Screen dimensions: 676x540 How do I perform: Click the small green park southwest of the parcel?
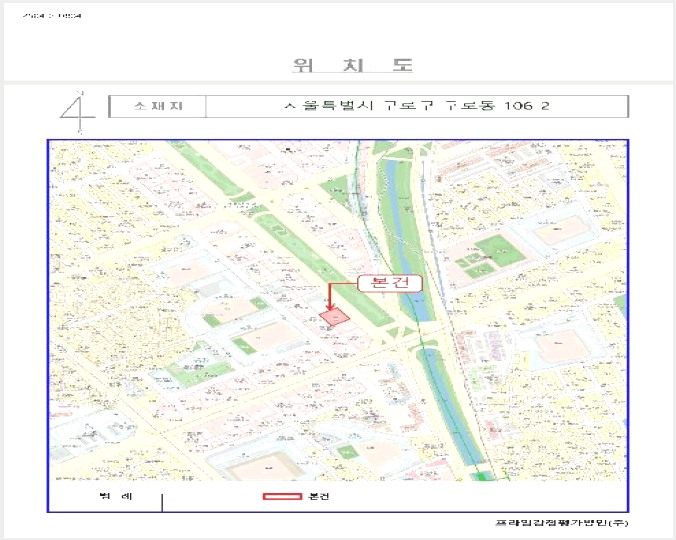tap(243, 346)
